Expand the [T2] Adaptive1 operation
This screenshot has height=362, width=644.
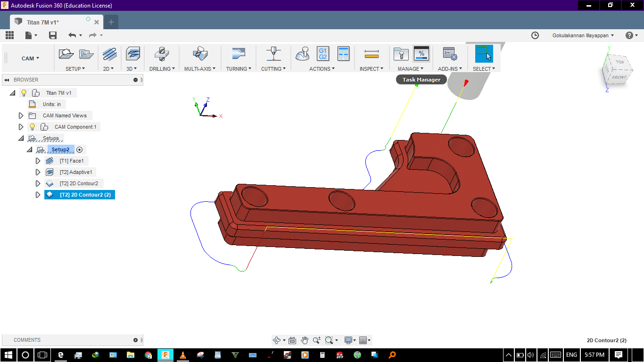coord(38,172)
